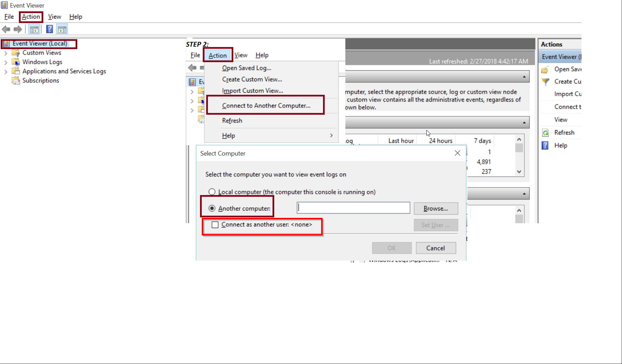
Task: Choose Create Custom View... from Action menu
Action: click(x=252, y=79)
